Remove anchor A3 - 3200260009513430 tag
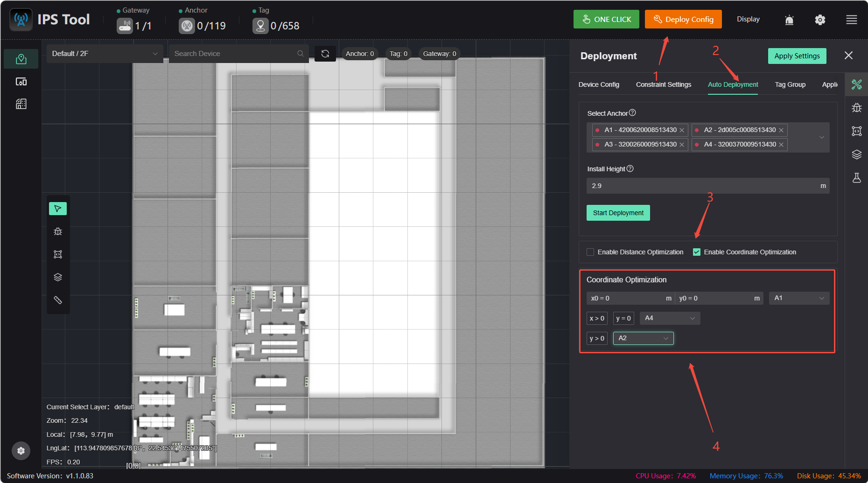This screenshot has width=868, height=483. point(682,145)
